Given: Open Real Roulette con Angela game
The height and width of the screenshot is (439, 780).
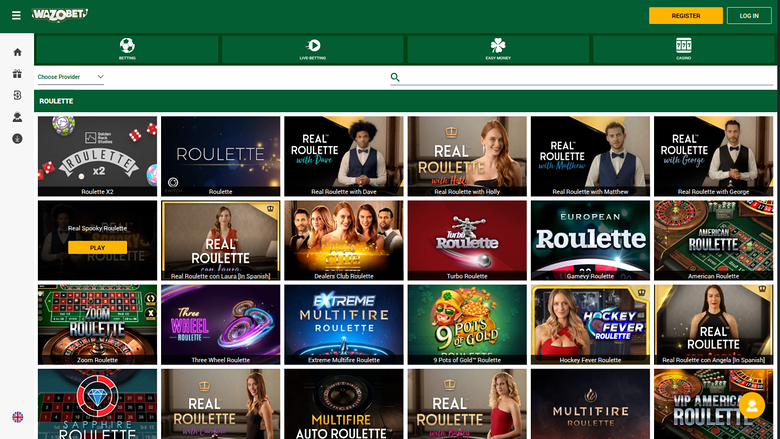Looking at the screenshot, I should pos(713,325).
